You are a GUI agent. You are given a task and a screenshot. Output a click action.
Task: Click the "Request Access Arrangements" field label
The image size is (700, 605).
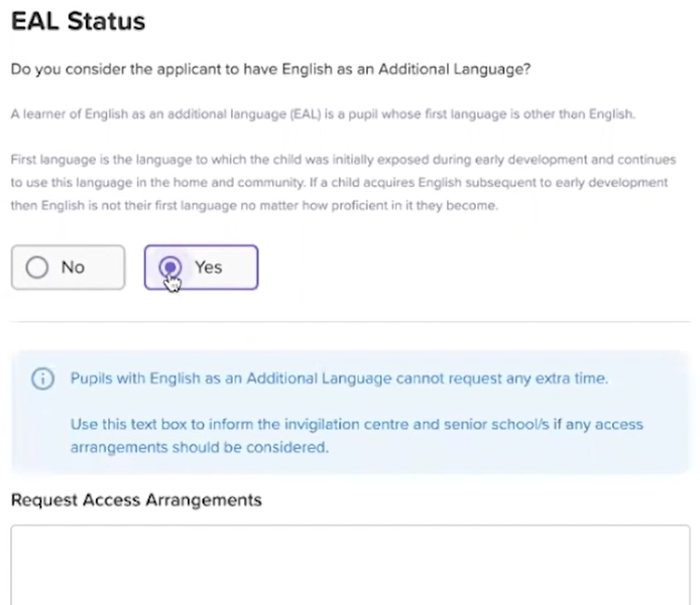[136, 500]
